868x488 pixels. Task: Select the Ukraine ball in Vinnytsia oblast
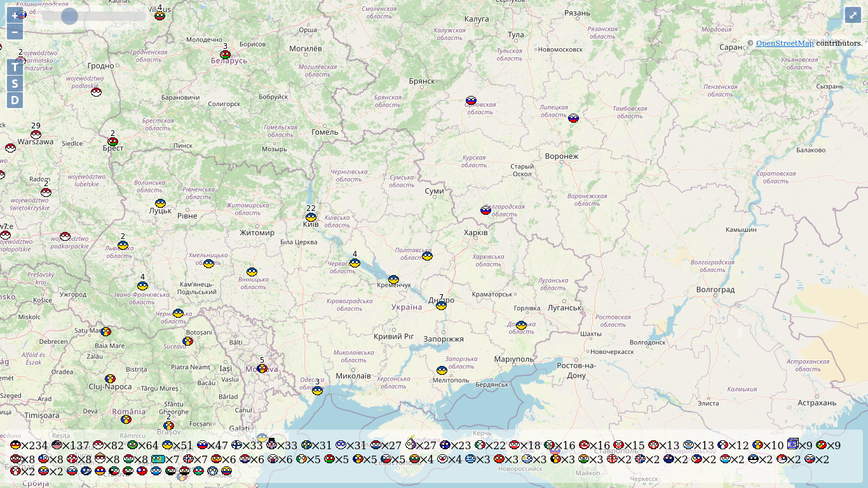tap(252, 272)
